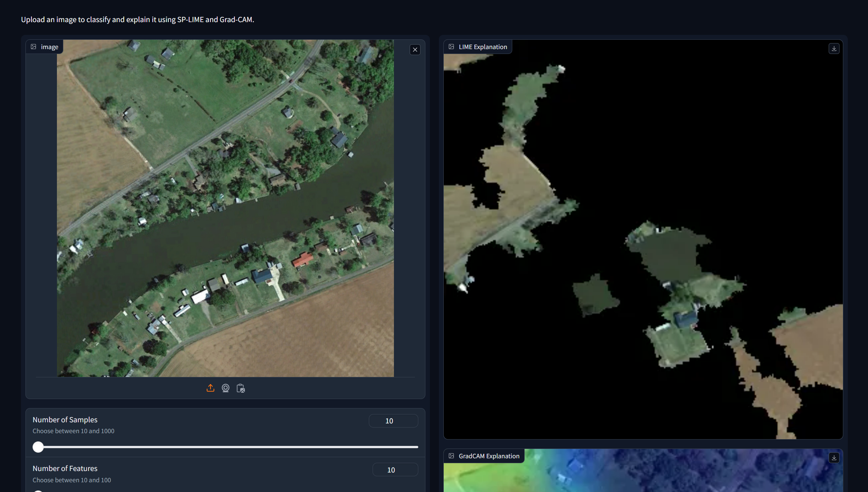Click the Number of Features value field

[x=395, y=470]
